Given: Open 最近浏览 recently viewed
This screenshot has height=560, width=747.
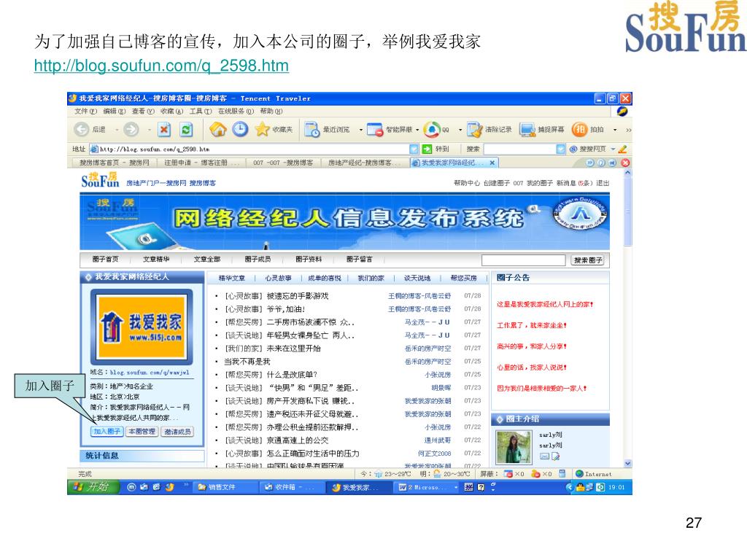Looking at the screenshot, I should (327, 130).
